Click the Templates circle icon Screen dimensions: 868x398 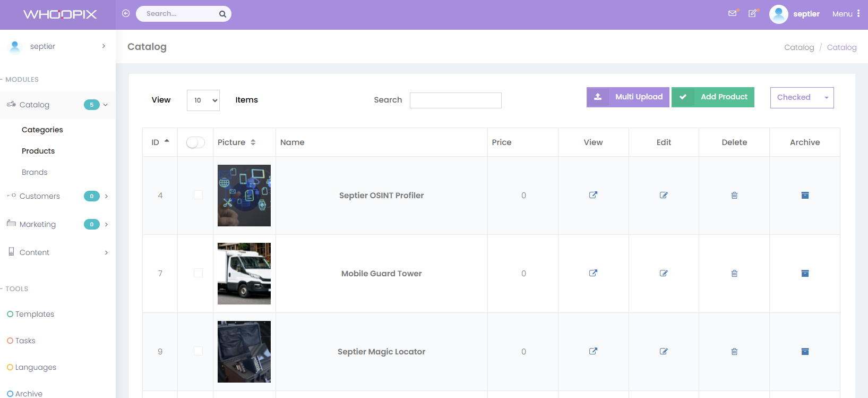pyautogui.click(x=10, y=314)
